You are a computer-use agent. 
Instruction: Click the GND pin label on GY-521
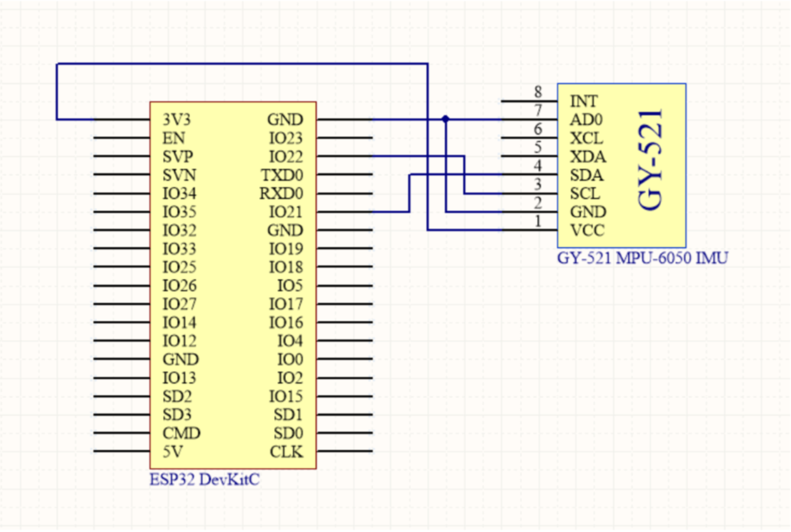(588, 212)
